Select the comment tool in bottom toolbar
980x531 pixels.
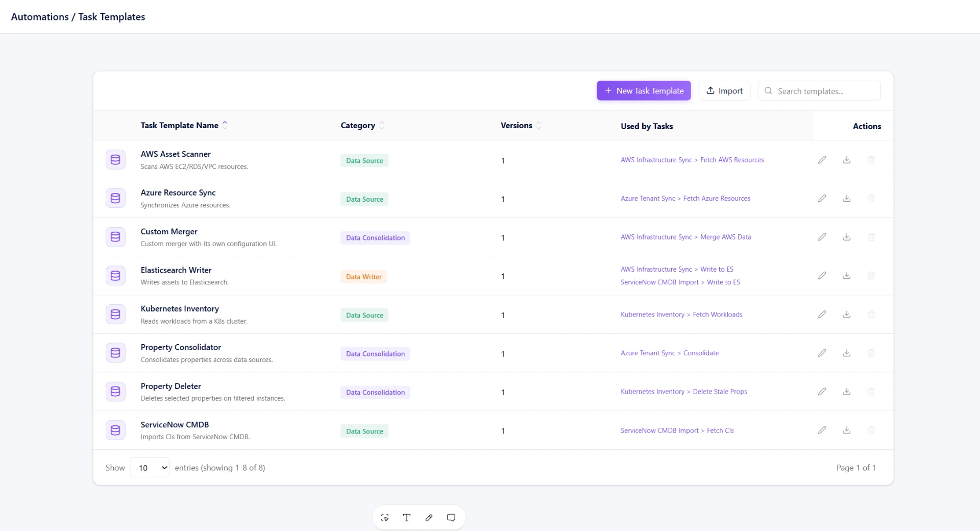click(451, 518)
